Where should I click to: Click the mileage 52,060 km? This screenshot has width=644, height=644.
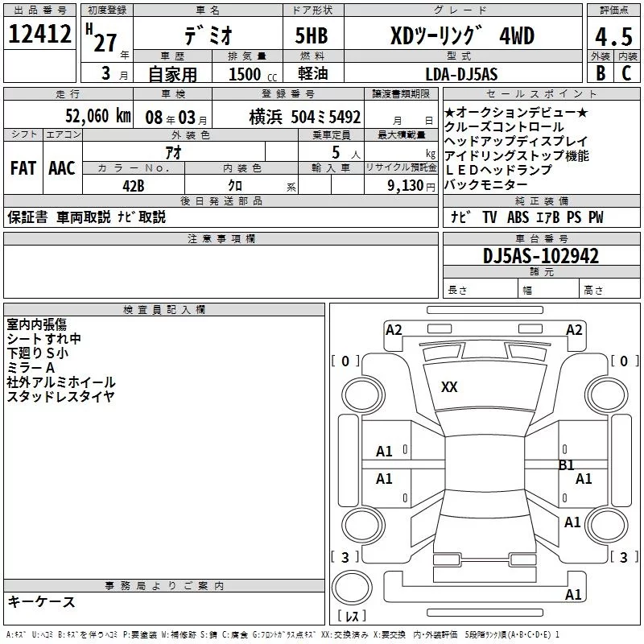pyautogui.click(x=98, y=115)
